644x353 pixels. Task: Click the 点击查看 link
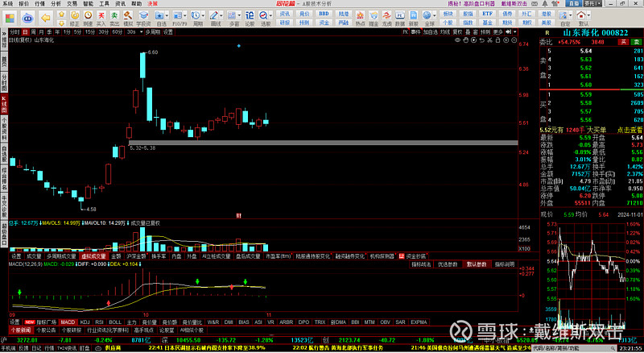(630, 130)
